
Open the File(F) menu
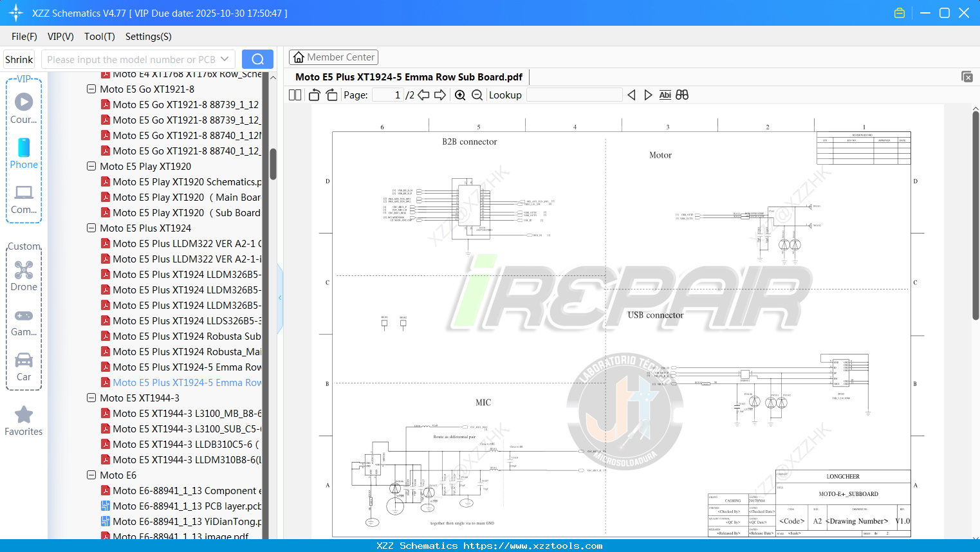pyautogui.click(x=24, y=37)
